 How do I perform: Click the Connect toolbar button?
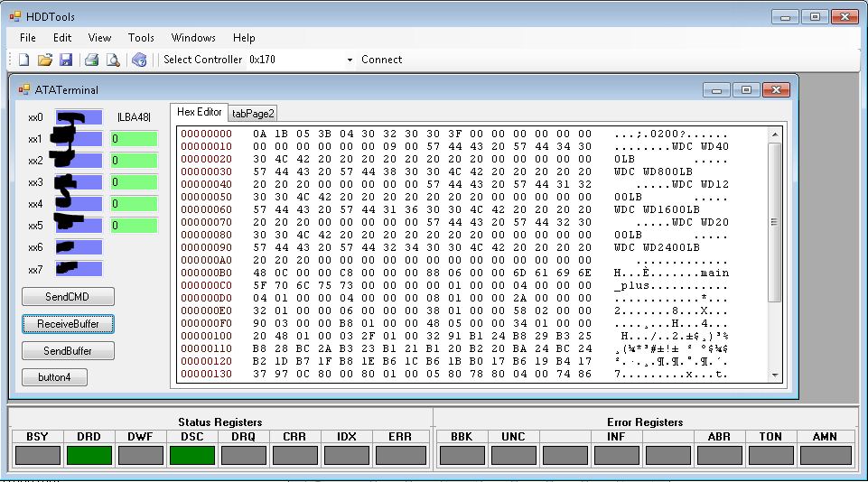pos(381,60)
